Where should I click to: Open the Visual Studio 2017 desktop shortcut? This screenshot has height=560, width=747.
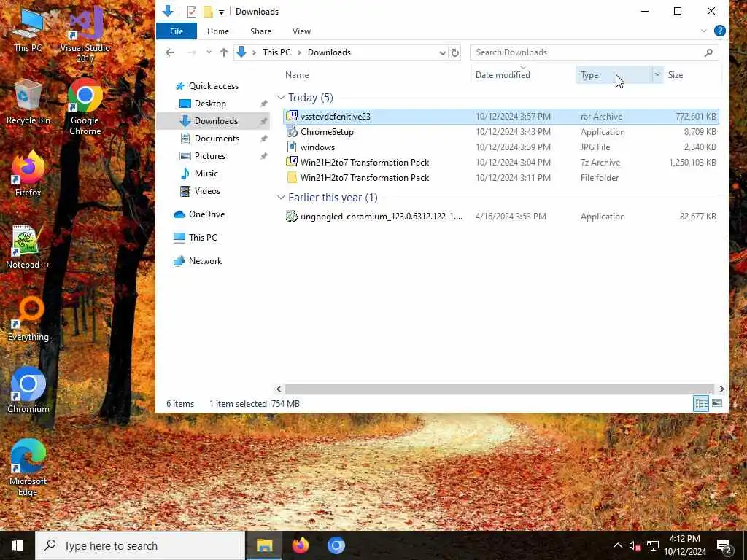coord(85,34)
